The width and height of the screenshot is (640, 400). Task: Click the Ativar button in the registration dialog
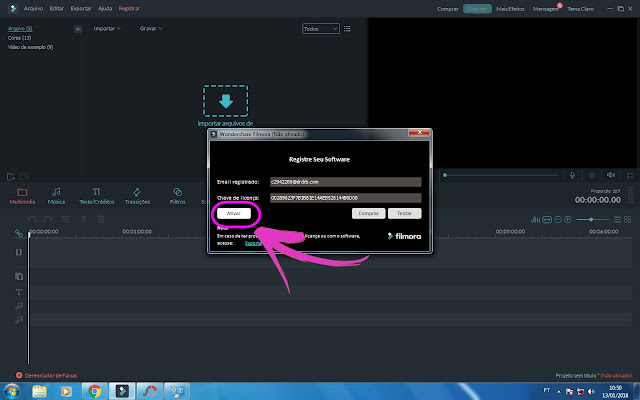point(234,213)
